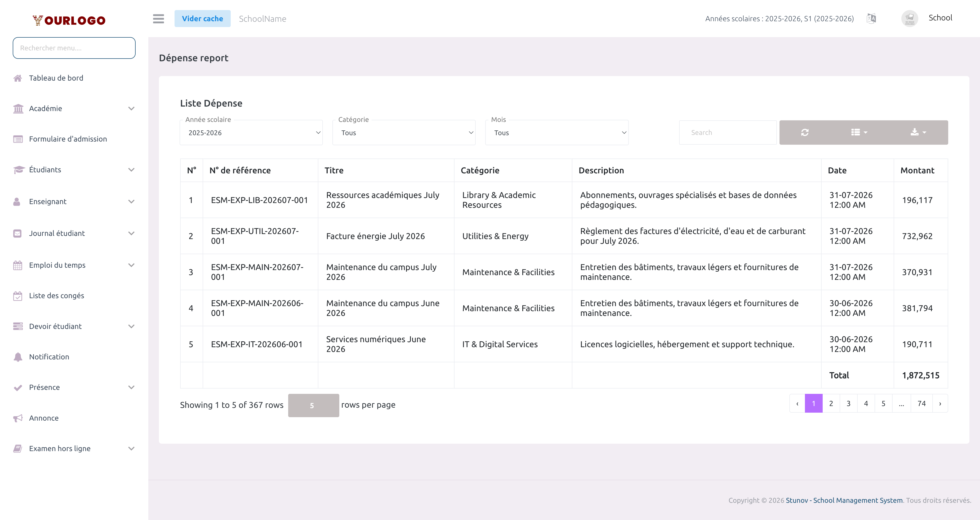Go to pagination page 74

click(x=921, y=403)
